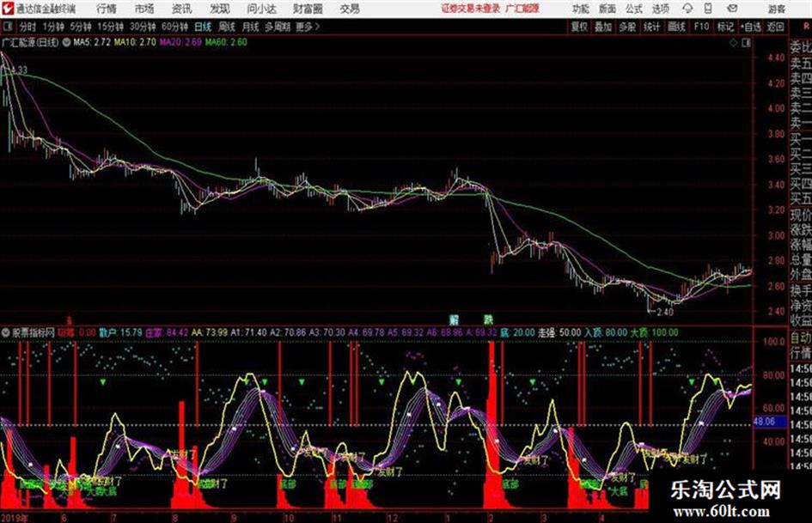Open the 功能 menu
Image resolution: width=812 pixels, height=523 pixels.
tap(581, 9)
